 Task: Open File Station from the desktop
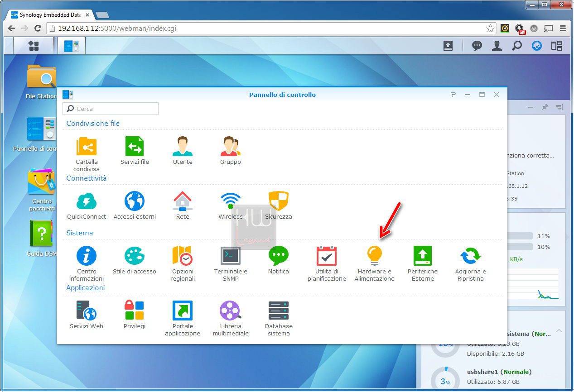coord(42,82)
